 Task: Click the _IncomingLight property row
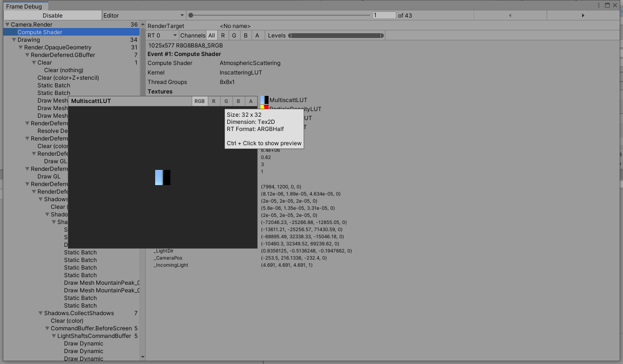coord(233,265)
